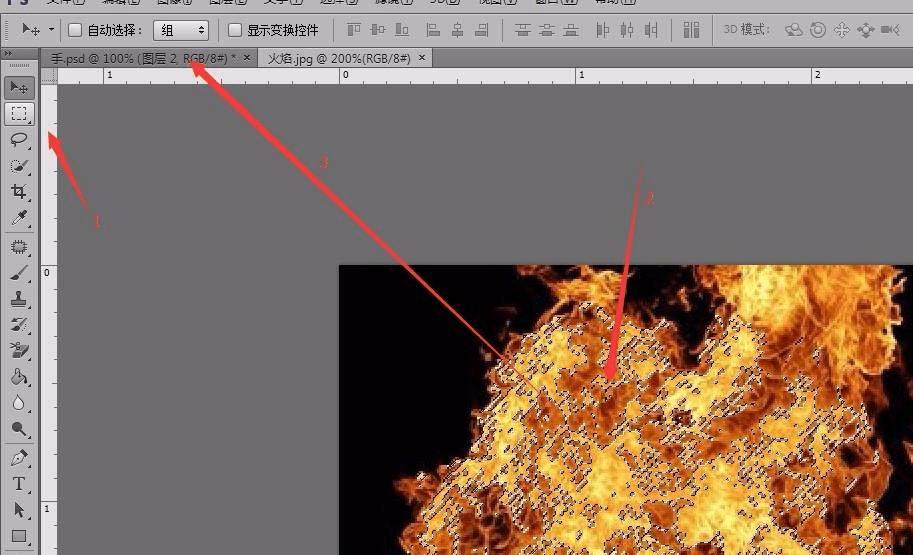Distribute horizontal centers in options bar

click(x=627, y=30)
